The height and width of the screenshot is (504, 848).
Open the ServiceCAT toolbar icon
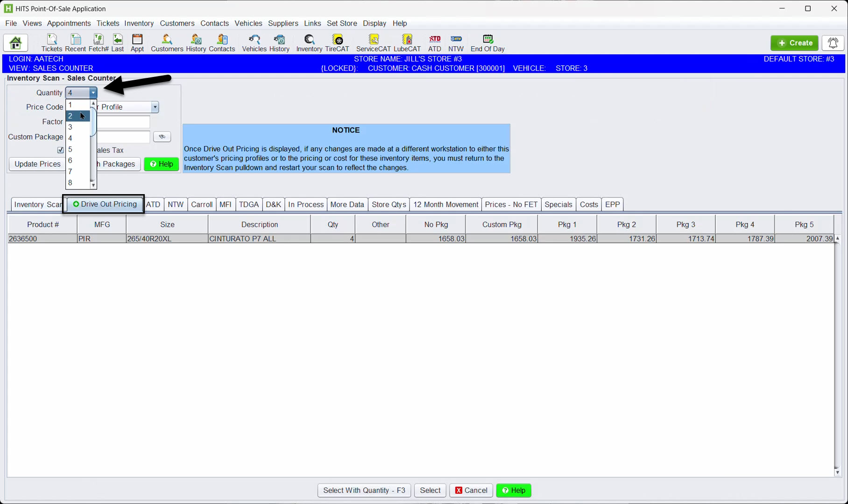(x=373, y=43)
